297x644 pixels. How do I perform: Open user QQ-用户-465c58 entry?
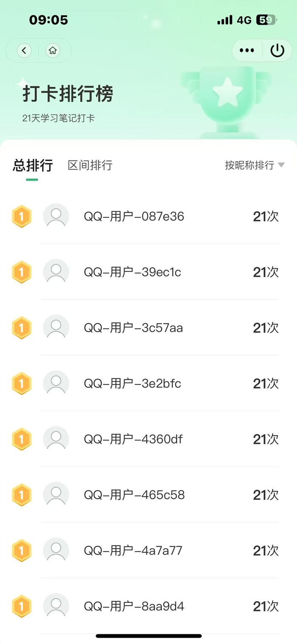[x=134, y=495]
